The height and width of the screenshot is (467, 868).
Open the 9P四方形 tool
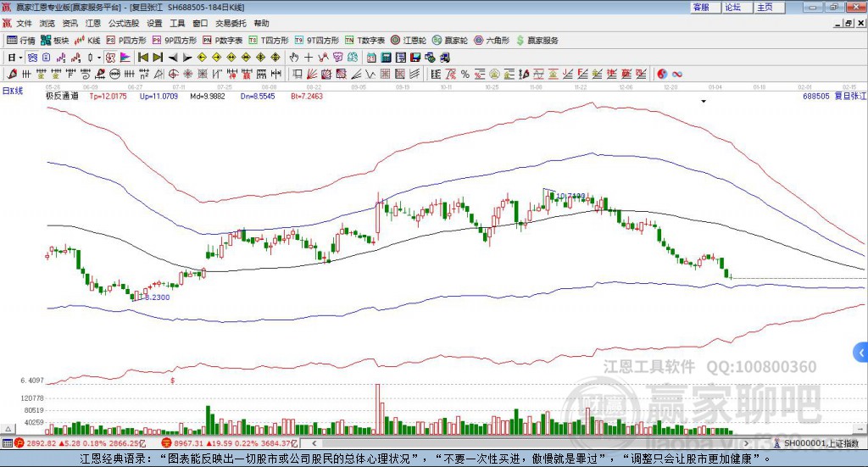click(175, 41)
